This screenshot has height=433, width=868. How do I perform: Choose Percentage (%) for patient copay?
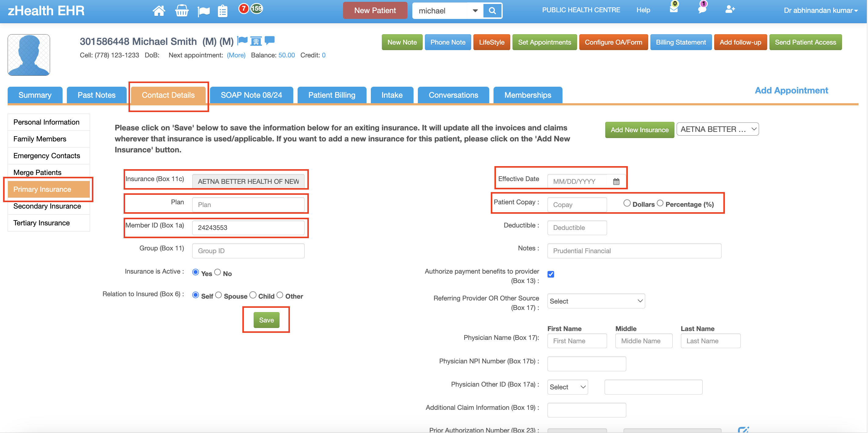tap(660, 203)
